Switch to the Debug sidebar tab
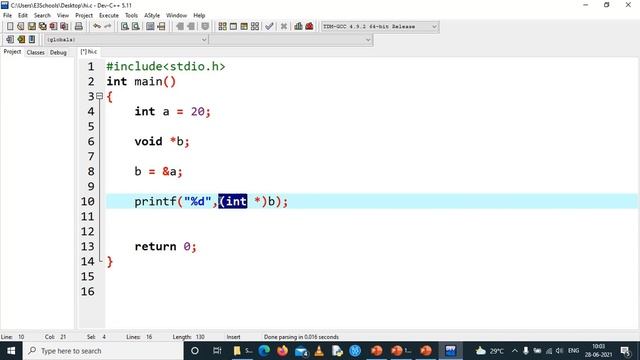This screenshot has width=640, height=360. coord(58,52)
